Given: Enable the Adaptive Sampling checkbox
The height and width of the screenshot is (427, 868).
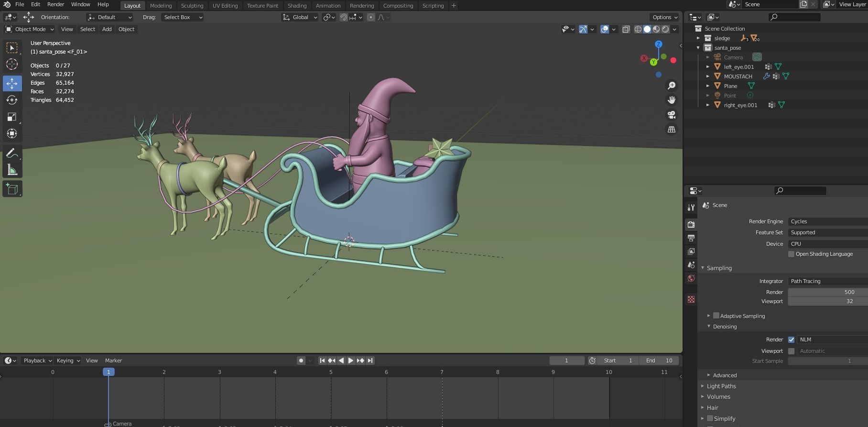Looking at the screenshot, I should point(716,316).
